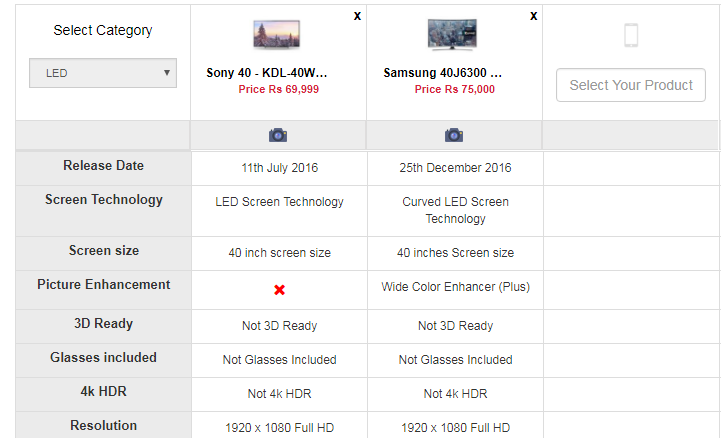Open the LED category dropdown
This screenshot has height=438, width=721.
point(103,73)
